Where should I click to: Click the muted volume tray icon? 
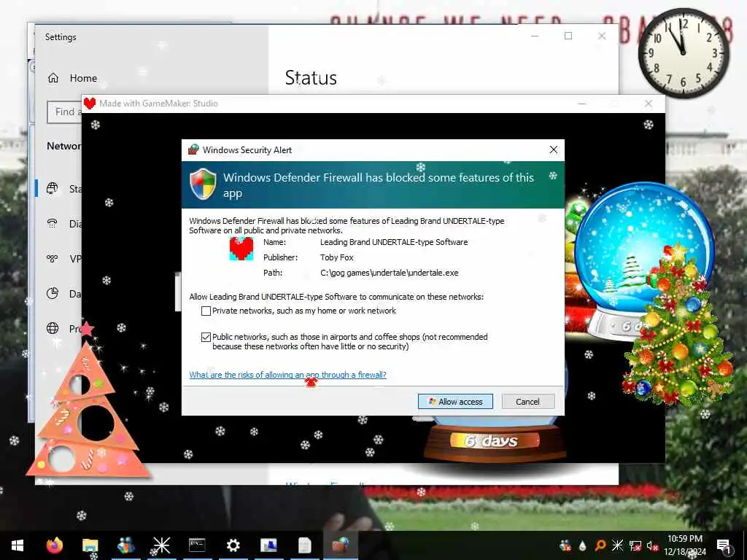(652, 545)
